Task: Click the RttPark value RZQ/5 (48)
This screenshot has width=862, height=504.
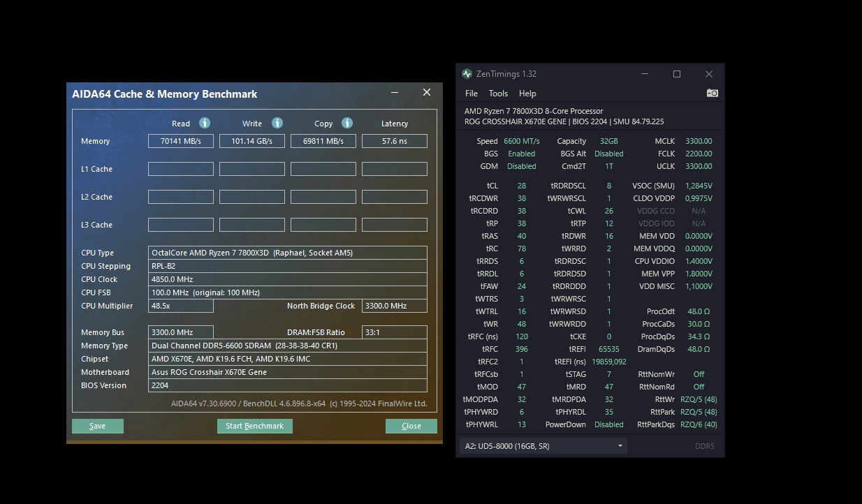Action: coord(699,412)
